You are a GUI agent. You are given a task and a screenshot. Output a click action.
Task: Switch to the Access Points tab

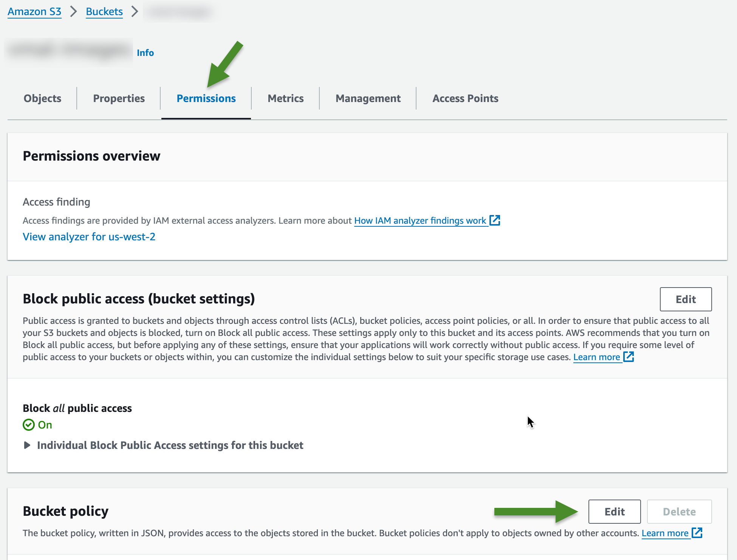point(465,98)
